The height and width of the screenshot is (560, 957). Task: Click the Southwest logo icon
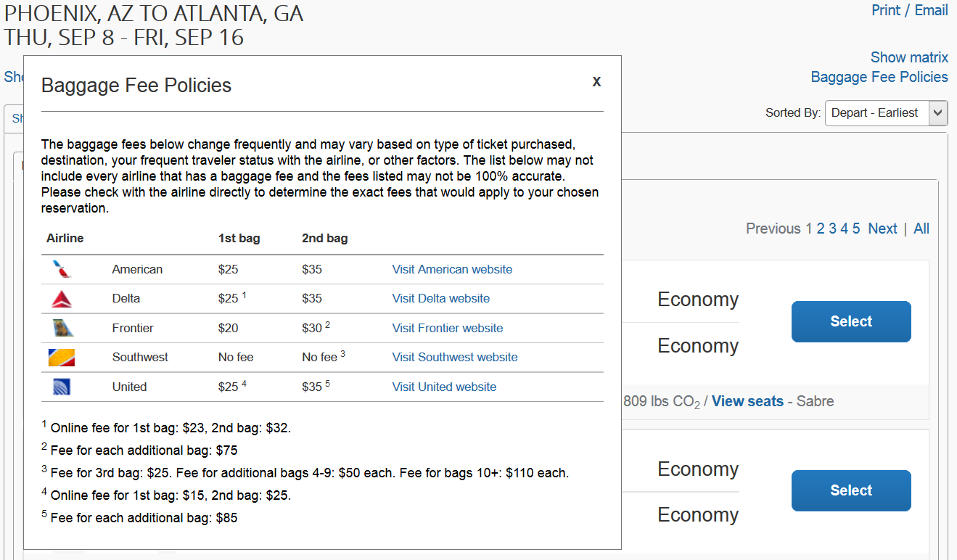pyautogui.click(x=62, y=358)
